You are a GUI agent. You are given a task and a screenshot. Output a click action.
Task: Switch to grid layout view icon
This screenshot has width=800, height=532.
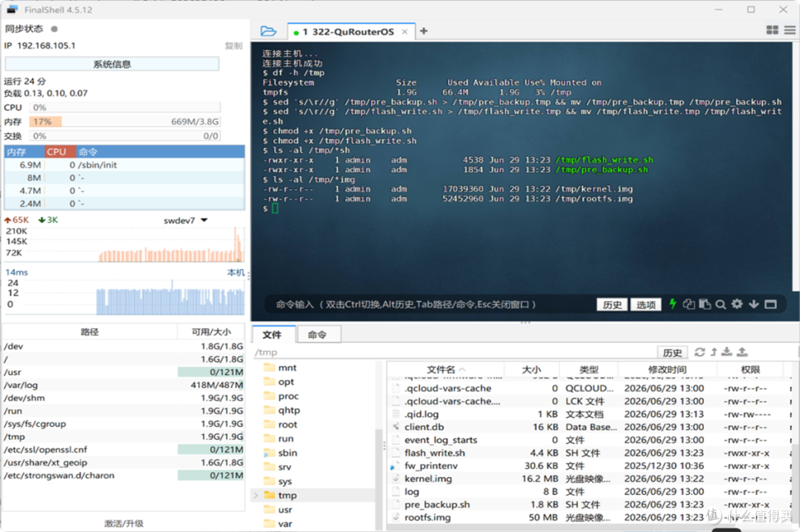tap(772, 30)
